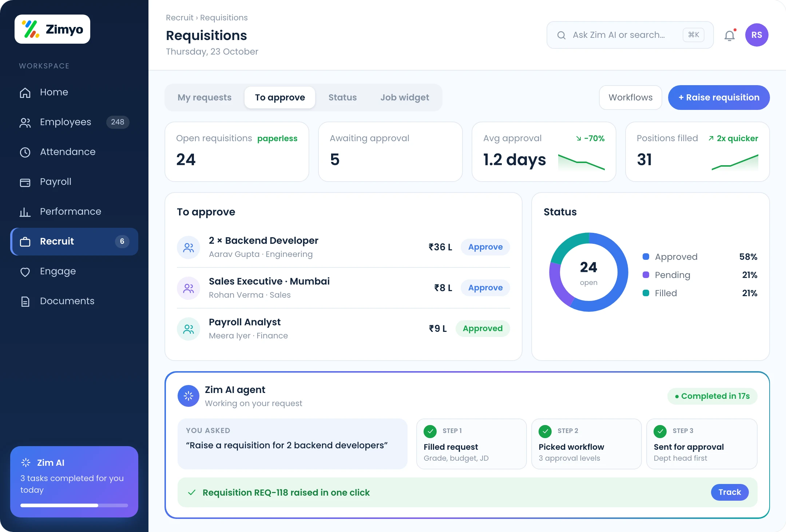This screenshot has width=786, height=532.
Task: Click the Employees people icon in sidebar
Action: tap(25, 122)
